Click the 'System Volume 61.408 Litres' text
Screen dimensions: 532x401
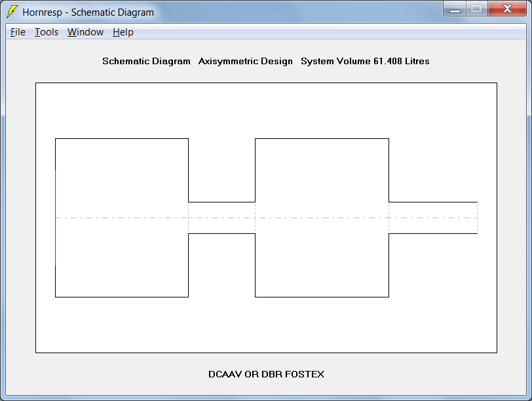(x=365, y=61)
